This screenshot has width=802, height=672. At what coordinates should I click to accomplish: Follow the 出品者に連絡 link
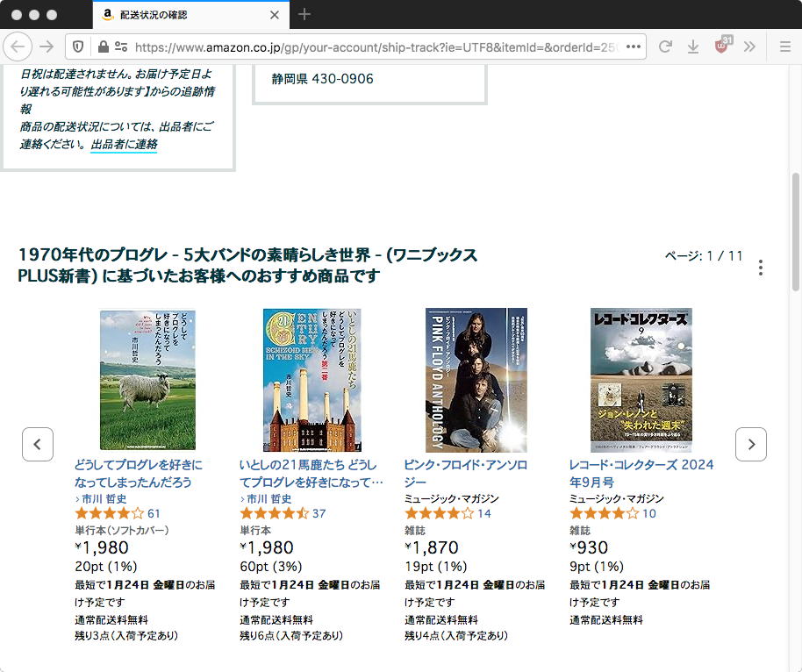(124, 144)
